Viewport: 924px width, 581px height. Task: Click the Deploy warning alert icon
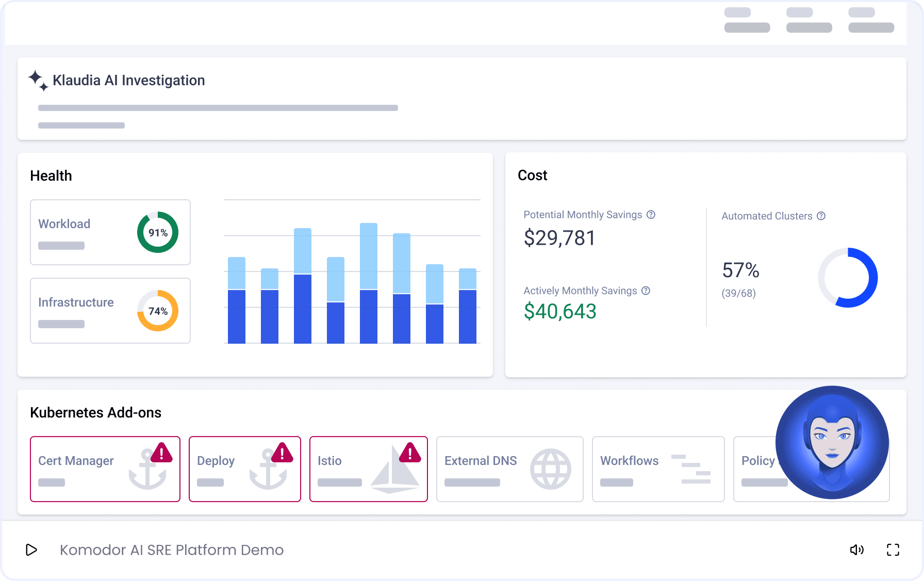[282, 453]
